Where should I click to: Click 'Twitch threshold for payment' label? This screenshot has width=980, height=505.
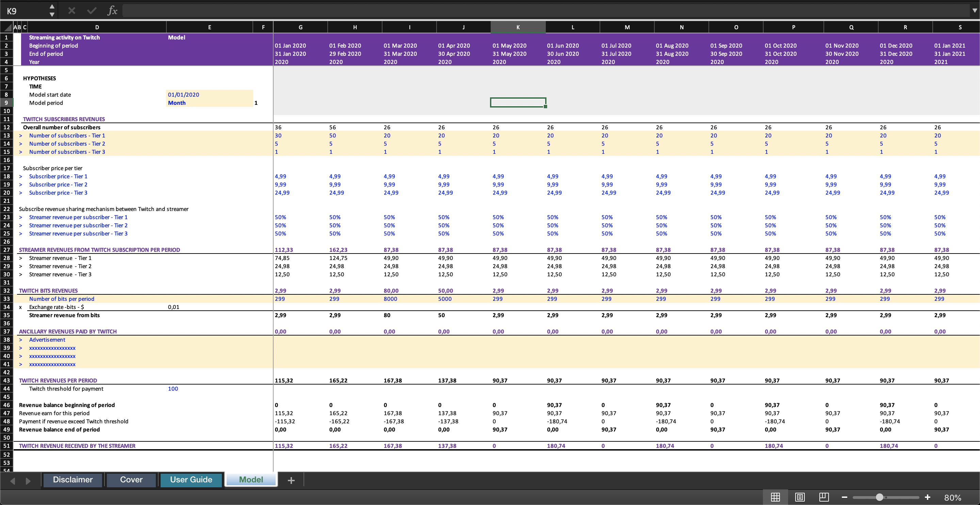click(66, 389)
